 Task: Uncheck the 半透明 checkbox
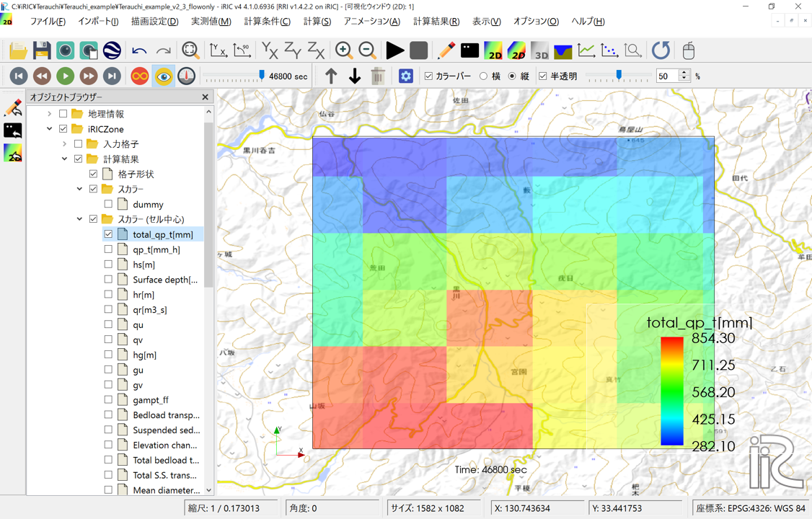pyautogui.click(x=543, y=76)
